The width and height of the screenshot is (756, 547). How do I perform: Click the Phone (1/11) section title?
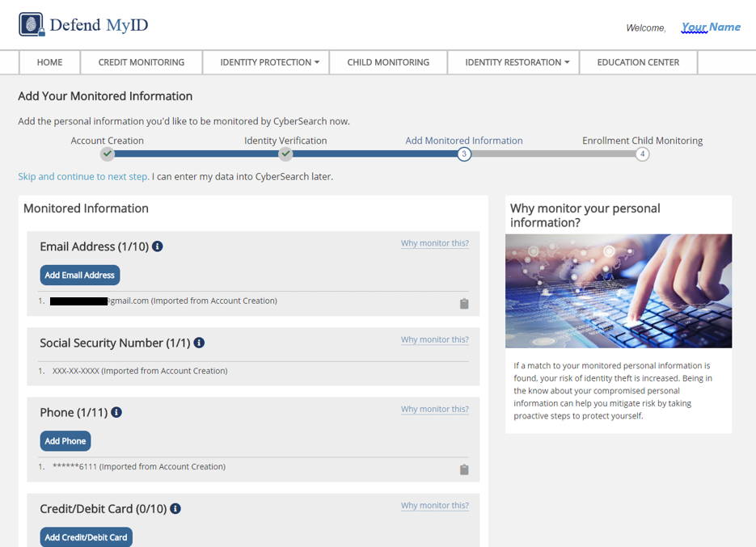pos(74,413)
